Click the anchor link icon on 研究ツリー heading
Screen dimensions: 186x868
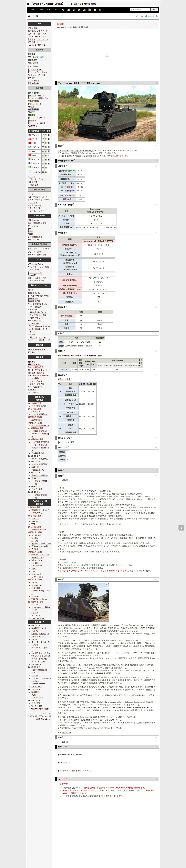pos(156,447)
